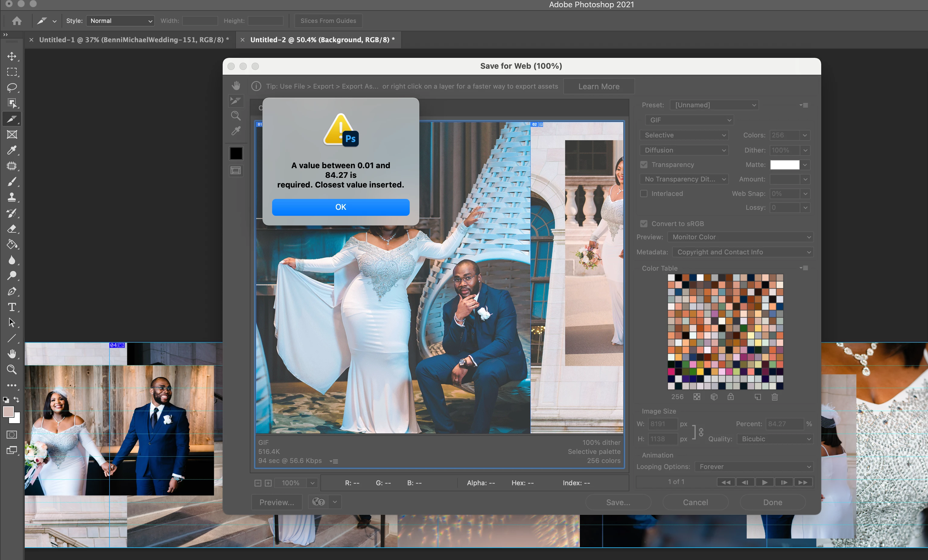The width and height of the screenshot is (928, 560).
Task: Click the Learn More button
Action: 599,87
